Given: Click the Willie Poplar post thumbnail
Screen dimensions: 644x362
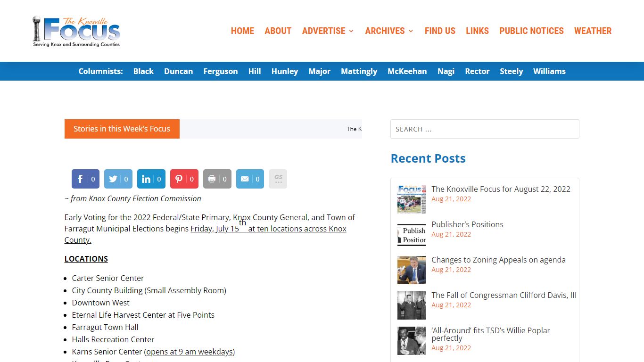Looking at the screenshot, I should (x=412, y=341).
